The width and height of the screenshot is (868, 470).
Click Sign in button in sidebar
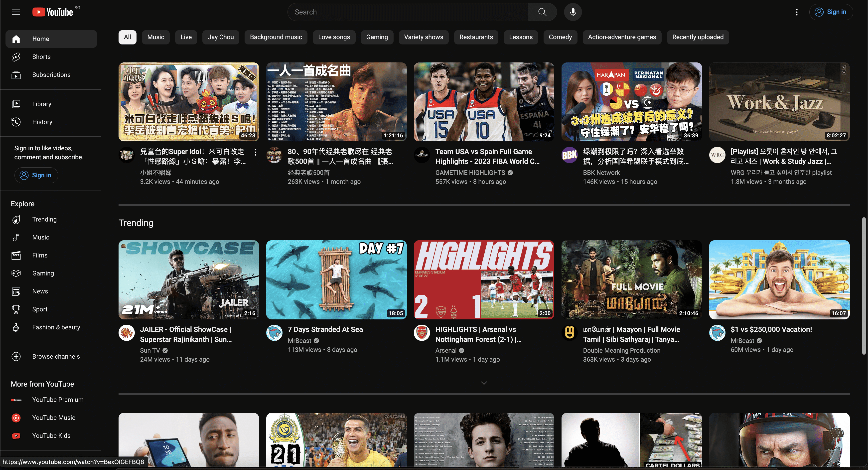36,175
